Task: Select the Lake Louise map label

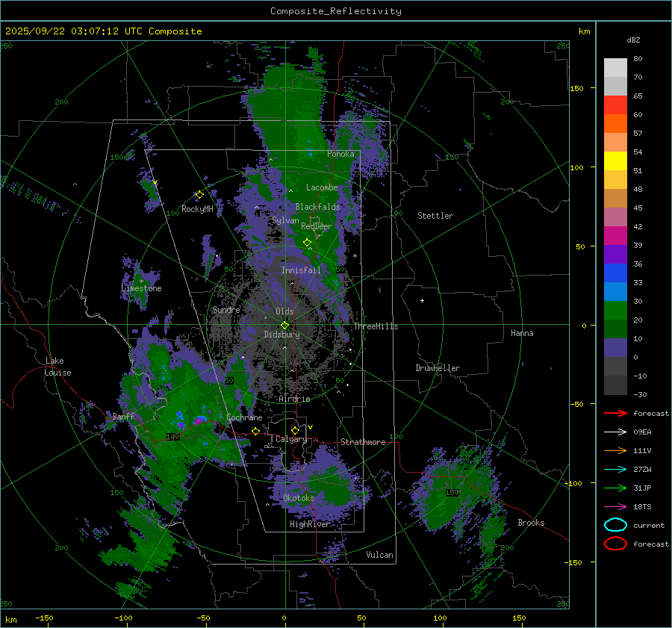Action: 57,367
